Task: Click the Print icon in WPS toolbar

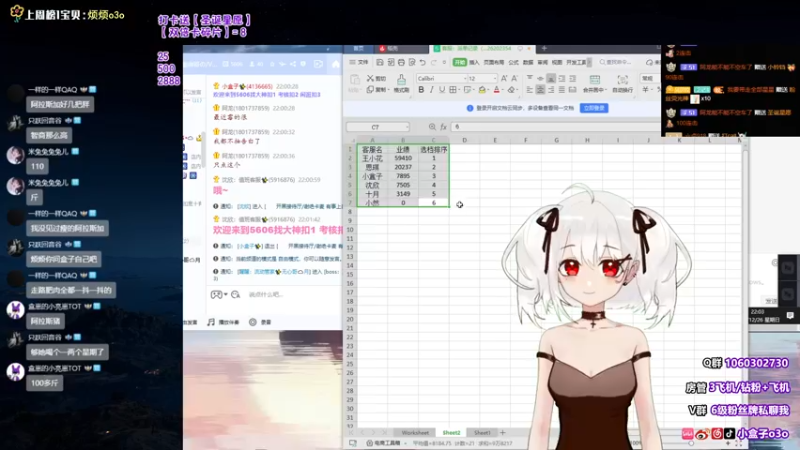Action: (x=401, y=62)
